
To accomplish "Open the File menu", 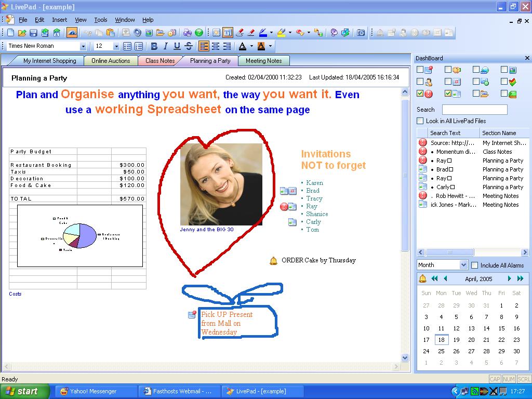I will pos(23,20).
